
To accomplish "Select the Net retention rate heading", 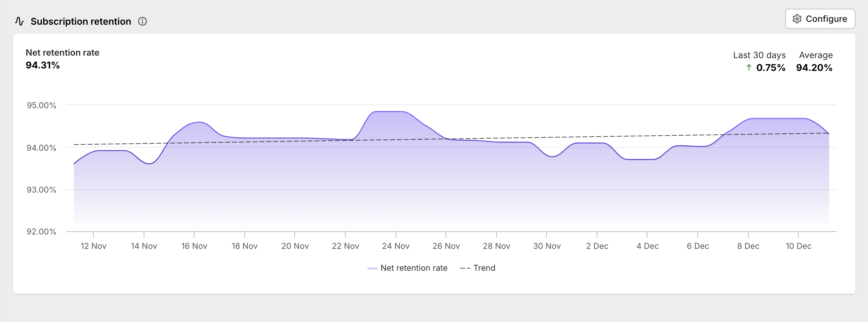I will [62, 53].
